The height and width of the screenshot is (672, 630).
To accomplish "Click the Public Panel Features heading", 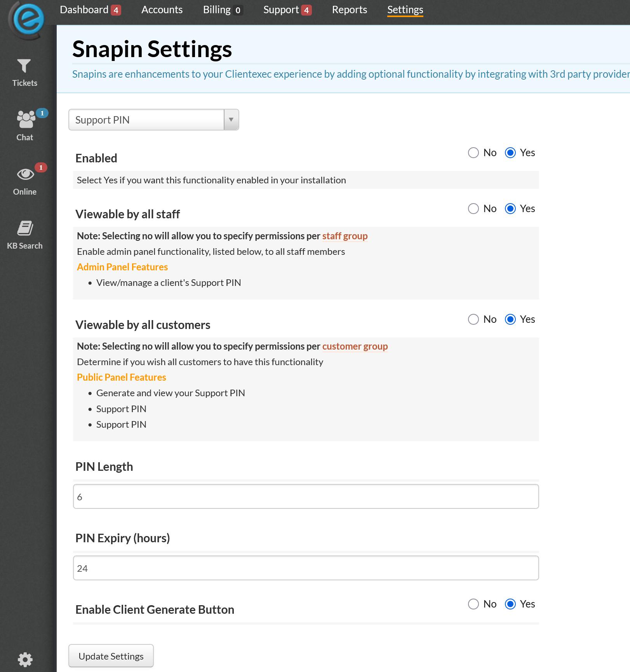I will click(122, 378).
